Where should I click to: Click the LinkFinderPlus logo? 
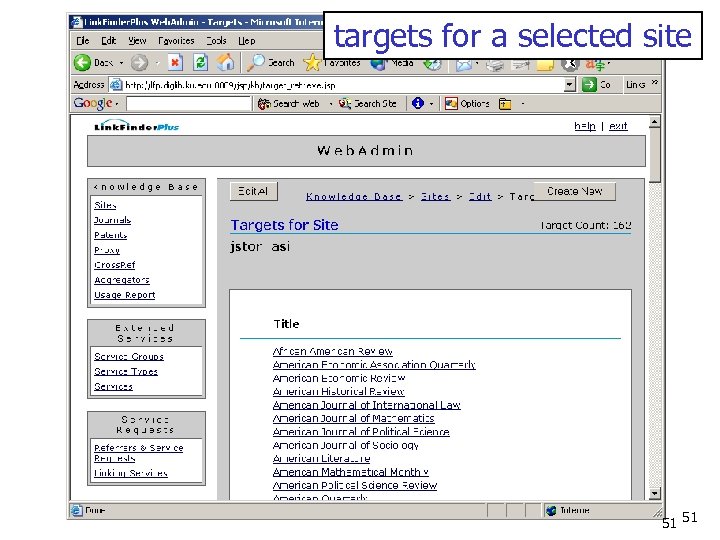pos(136,125)
